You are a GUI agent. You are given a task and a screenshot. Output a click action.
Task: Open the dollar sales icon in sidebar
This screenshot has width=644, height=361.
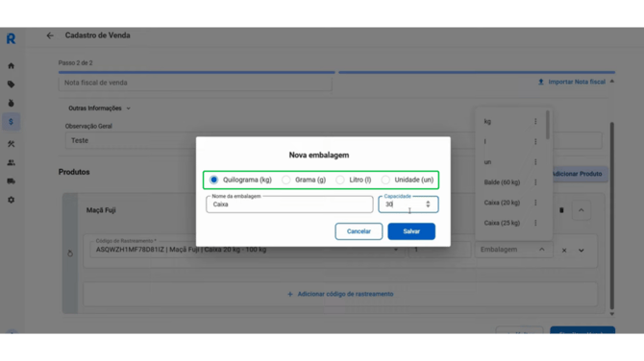click(x=12, y=122)
